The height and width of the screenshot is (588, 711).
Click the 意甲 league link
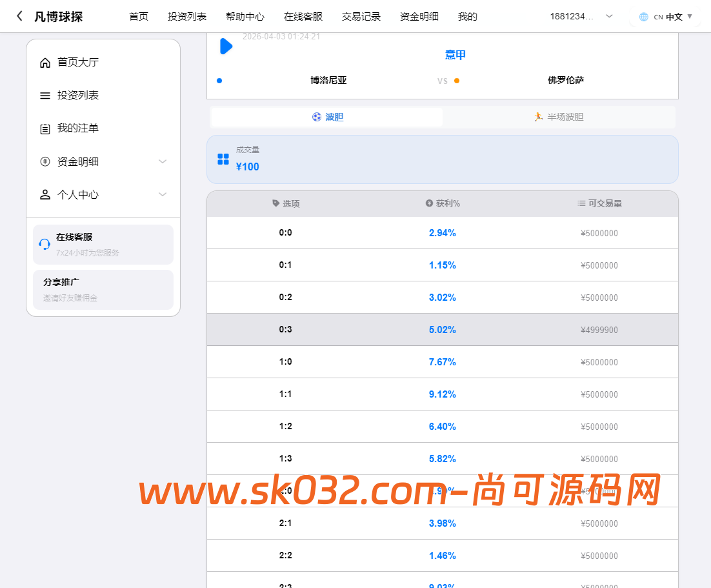coord(456,54)
